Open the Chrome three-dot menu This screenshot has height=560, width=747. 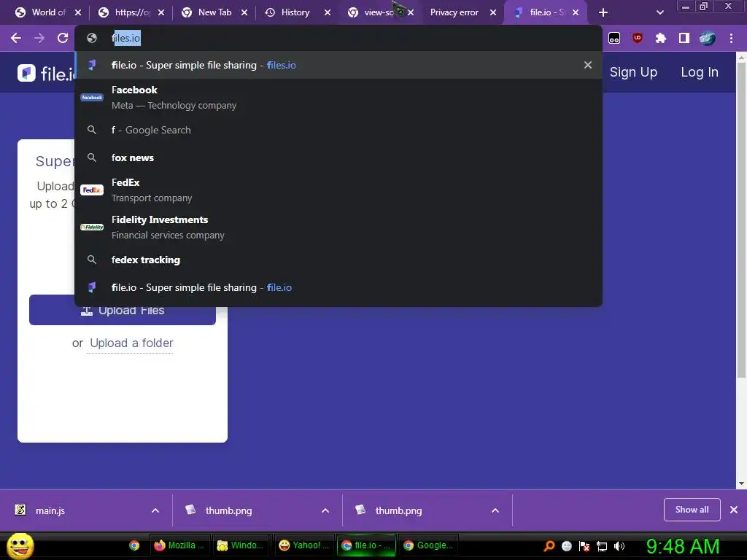coord(731,38)
